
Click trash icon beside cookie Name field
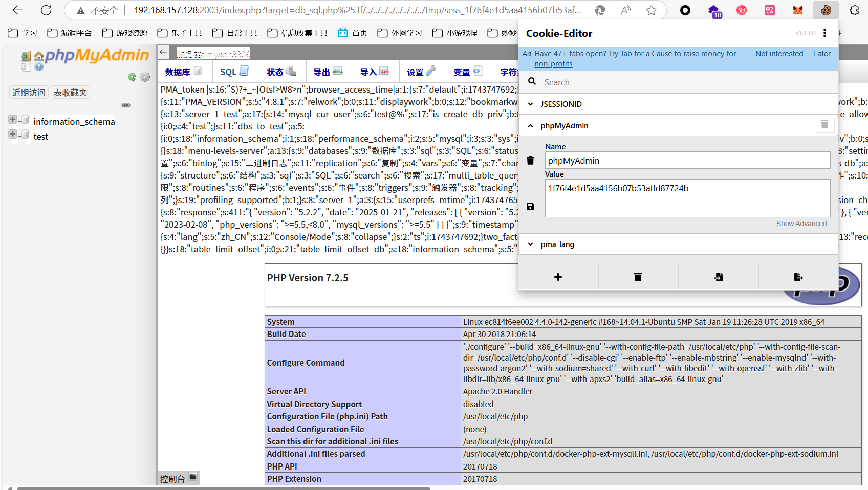(530, 160)
